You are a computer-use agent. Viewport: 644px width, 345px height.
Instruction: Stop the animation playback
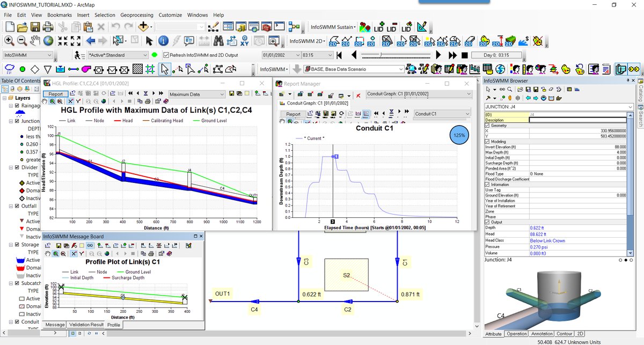click(x=464, y=55)
